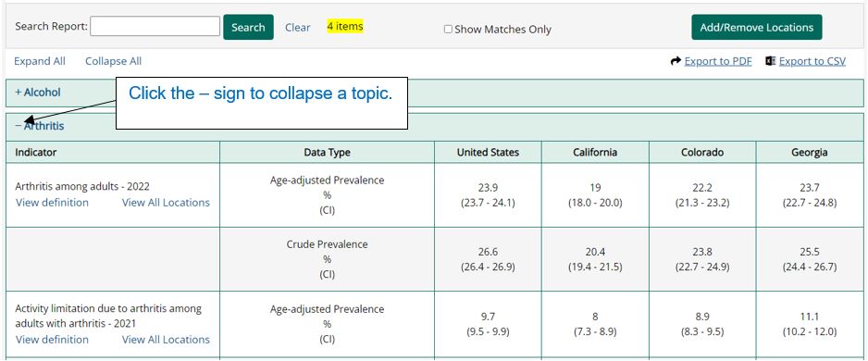
Task: Select the Georgia value 23.7
Action: [x=810, y=188]
